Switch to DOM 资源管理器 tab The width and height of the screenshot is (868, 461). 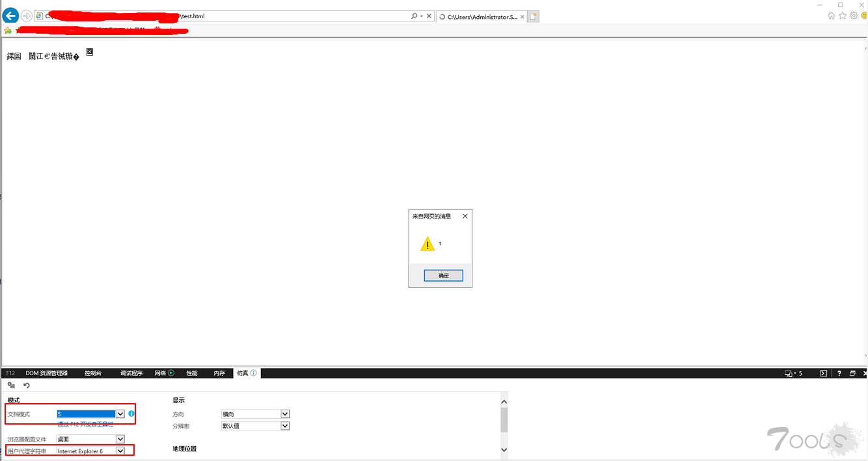47,373
